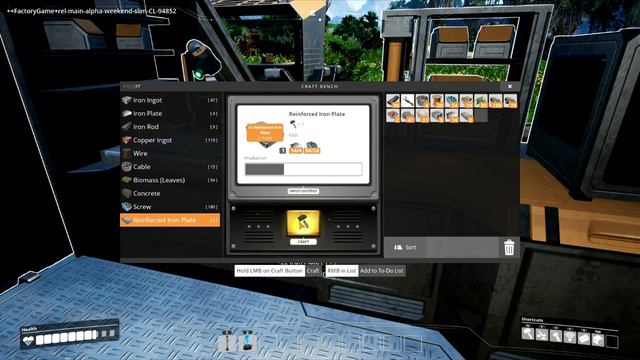Select the Iron Rod recipe
The height and width of the screenshot is (360, 640).
pyautogui.click(x=170, y=127)
